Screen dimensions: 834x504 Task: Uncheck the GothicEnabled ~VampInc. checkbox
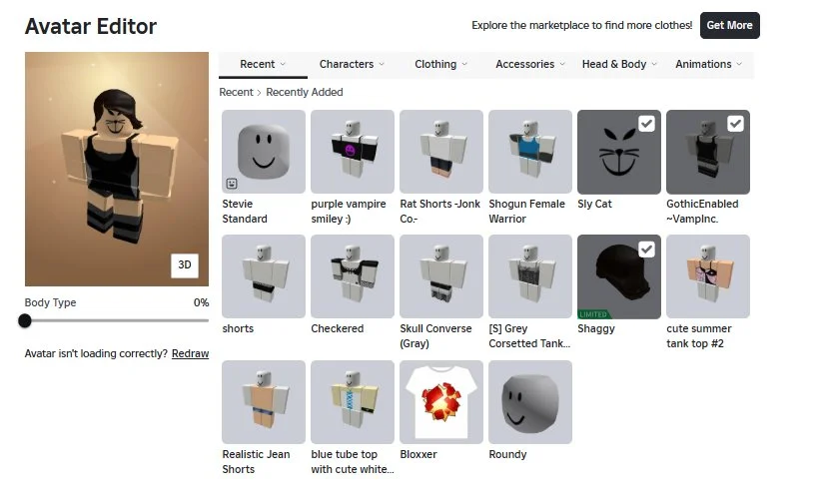pos(735,124)
